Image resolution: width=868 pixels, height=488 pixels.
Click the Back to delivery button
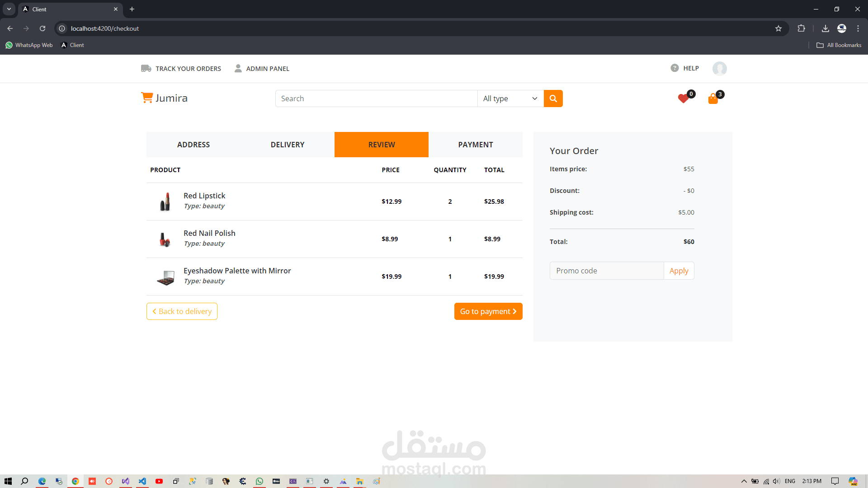click(182, 311)
